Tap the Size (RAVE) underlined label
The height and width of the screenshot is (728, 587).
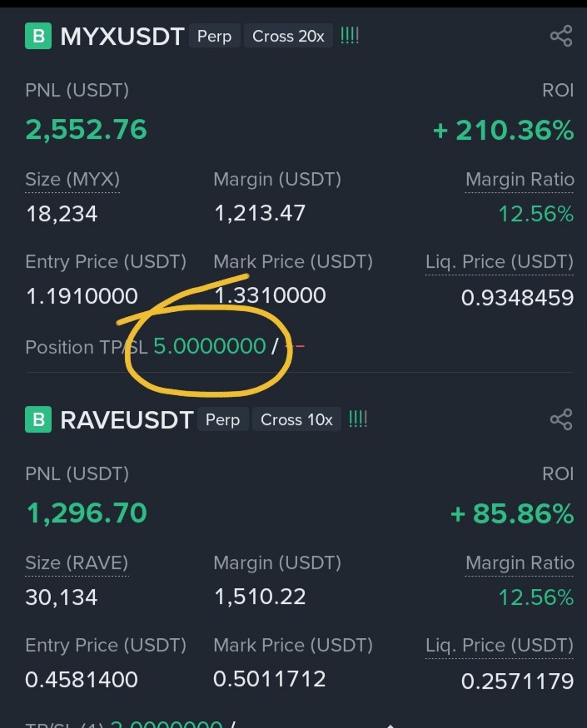[x=77, y=563]
